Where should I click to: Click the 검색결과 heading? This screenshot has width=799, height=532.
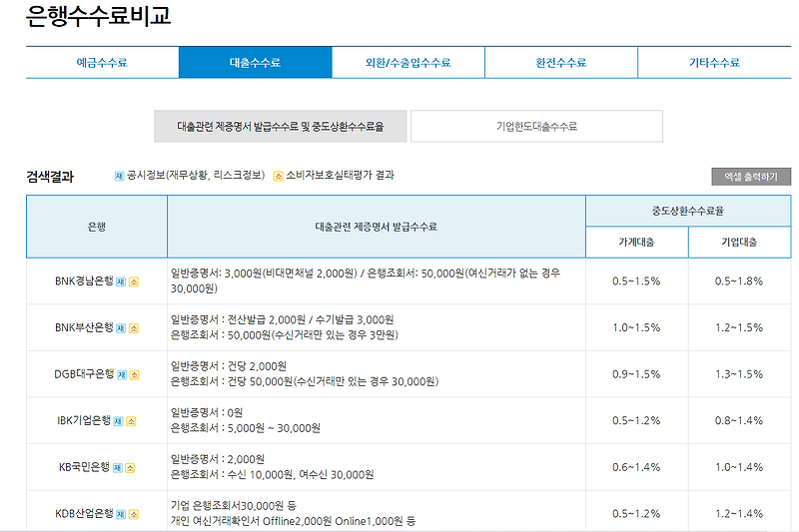50,177
